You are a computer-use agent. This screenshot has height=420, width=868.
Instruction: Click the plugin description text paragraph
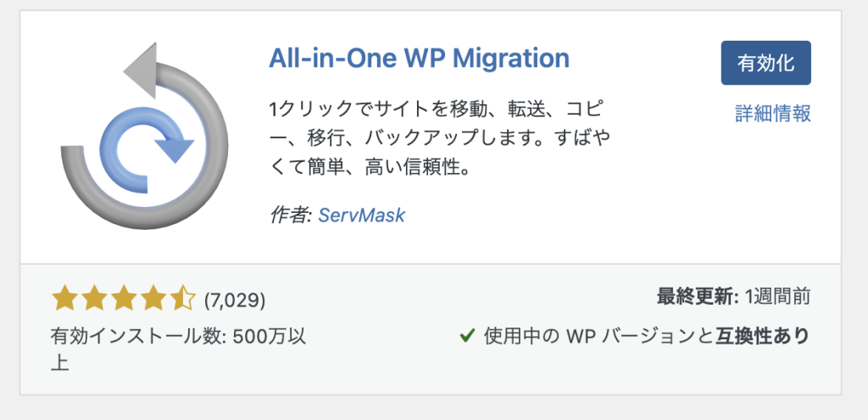[x=440, y=138]
